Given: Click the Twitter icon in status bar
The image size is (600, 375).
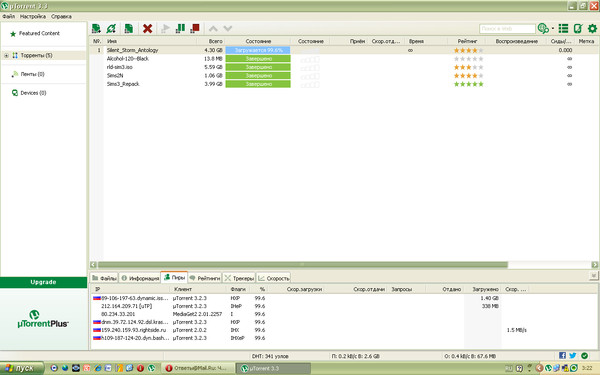Looking at the screenshot, I should (x=572, y=355).
